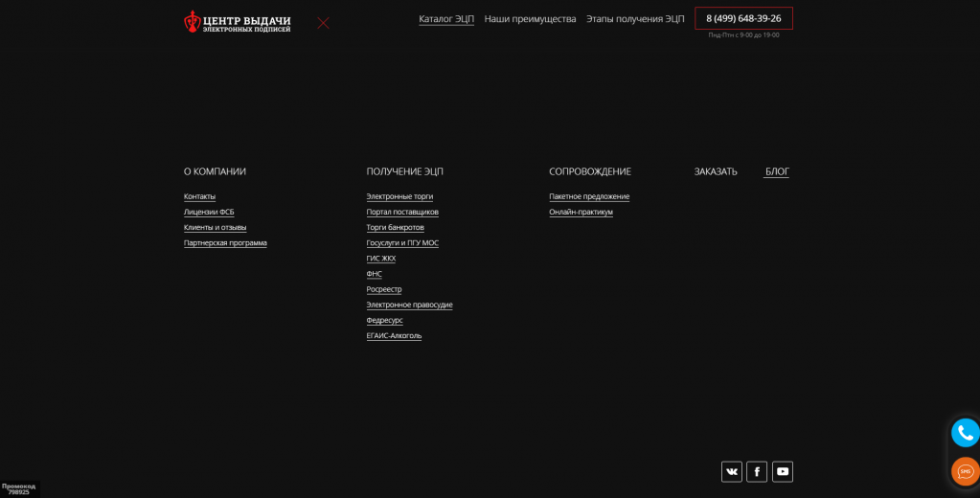The image size is (980, 498).
Task: Open Каталог ЭЦП in top navigation
Action: point(446,19)
